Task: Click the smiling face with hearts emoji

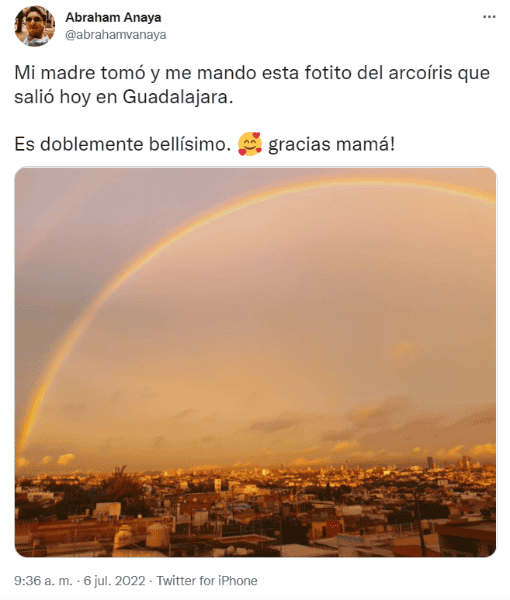Action: pos(250,144)
